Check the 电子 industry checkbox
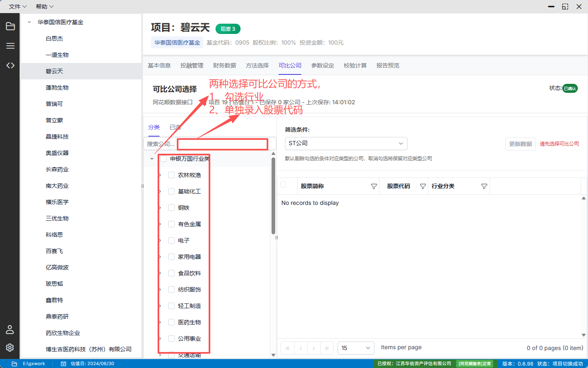The width and height of the screenshot is (588, 368). (171, 240)
